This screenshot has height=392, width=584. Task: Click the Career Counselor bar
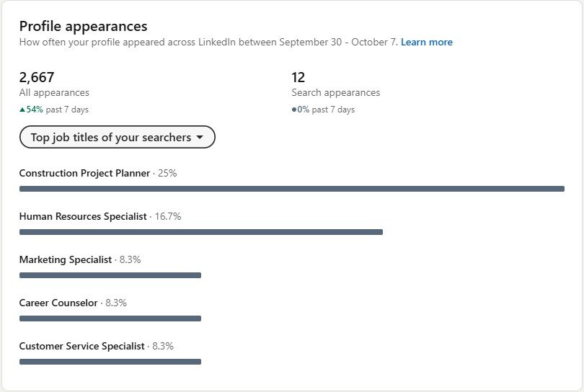pyautogui.click(x=110, y=318)
